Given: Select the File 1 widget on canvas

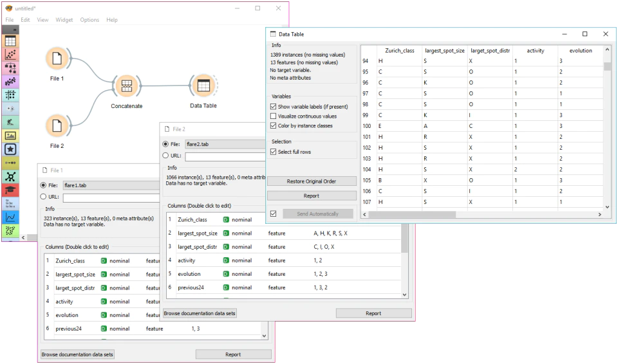Looking at the screenshot, I should tap(57, 59).
